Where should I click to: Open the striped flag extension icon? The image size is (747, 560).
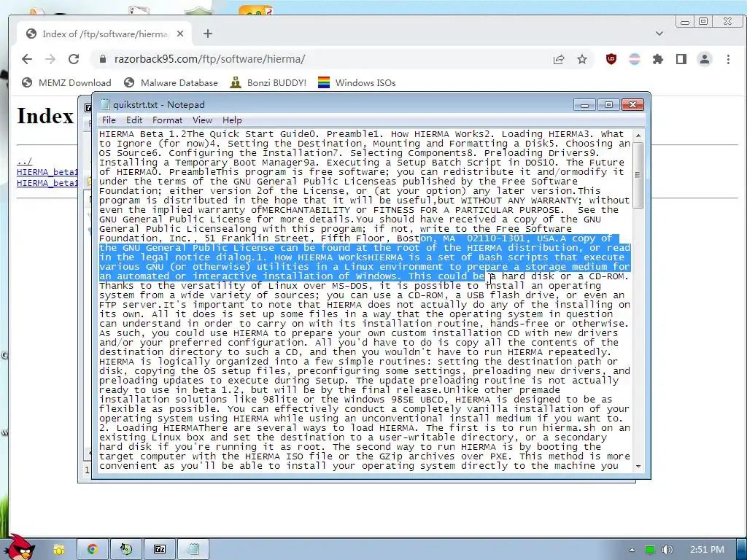(x=634, y=59)
